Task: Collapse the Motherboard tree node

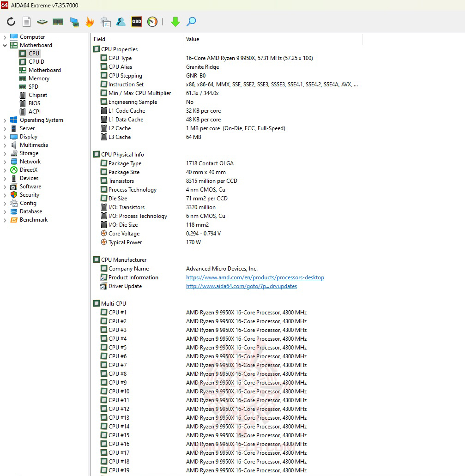Action: (x=5, y=45)
